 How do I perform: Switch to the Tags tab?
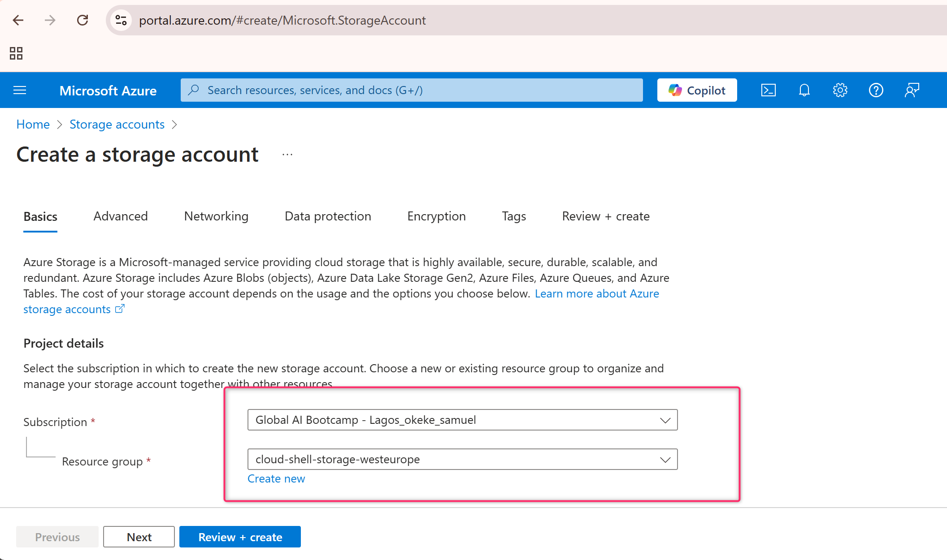pos(514,216)
